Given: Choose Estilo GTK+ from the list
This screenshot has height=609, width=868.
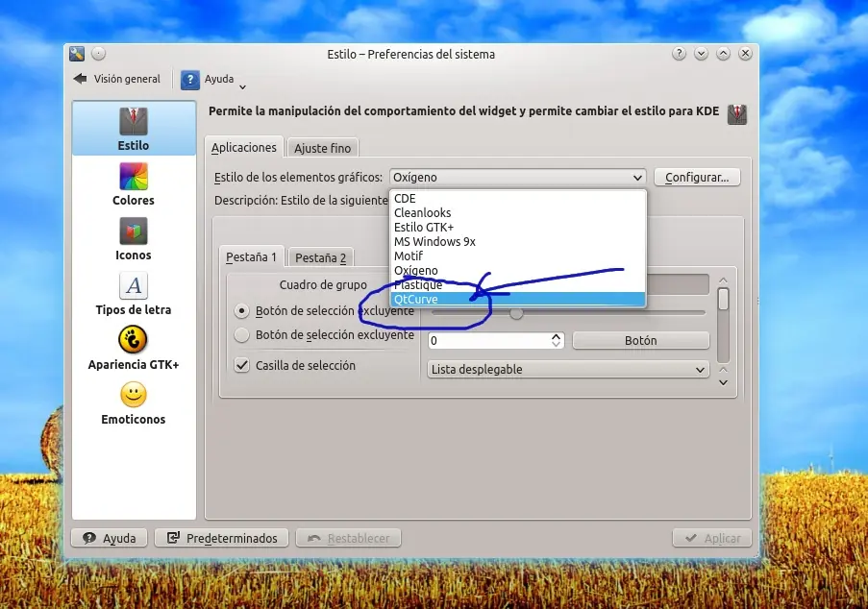Looking at the screenshot, I should [517, 228].
